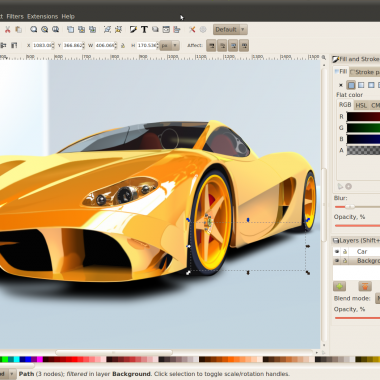Click the Paste clipboard icon
The image size is (380, 380).
tap(19, 30)
